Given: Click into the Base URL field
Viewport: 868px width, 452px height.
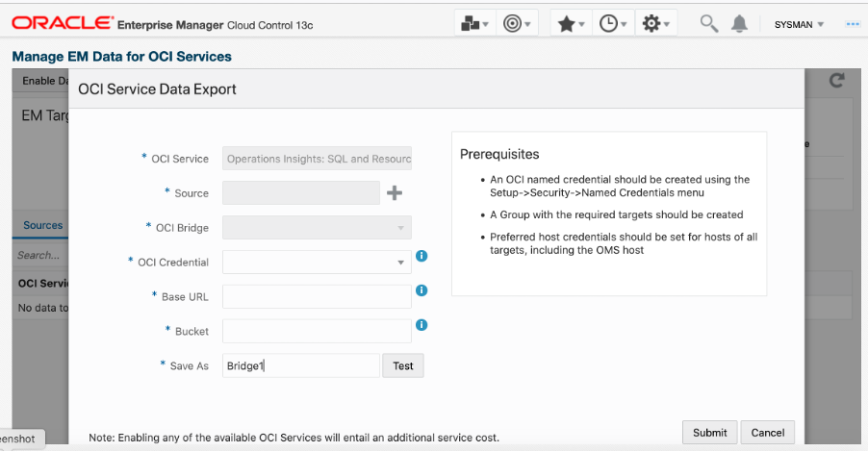Looking at the screenshot, I should [x=317, y=296].
